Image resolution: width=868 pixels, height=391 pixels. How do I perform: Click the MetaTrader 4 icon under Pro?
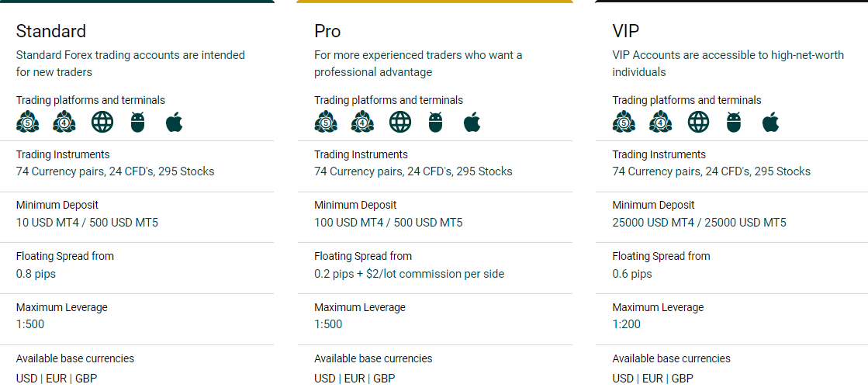point(362,121)
